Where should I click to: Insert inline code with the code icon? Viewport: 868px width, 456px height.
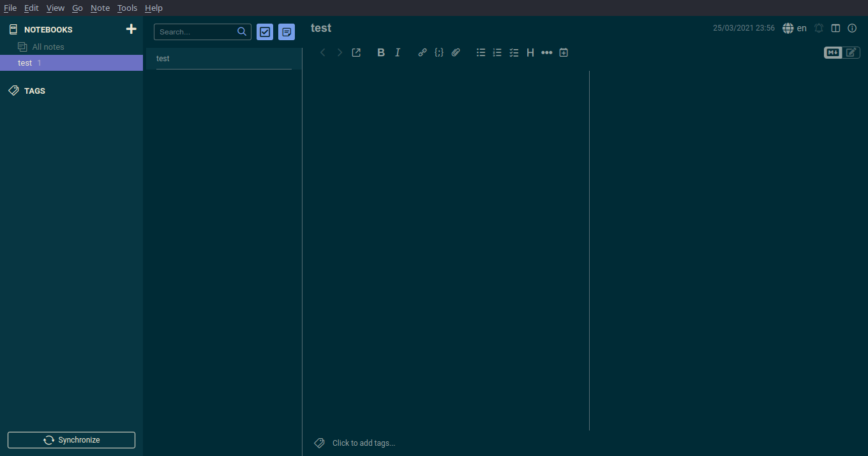coord(438,52)
